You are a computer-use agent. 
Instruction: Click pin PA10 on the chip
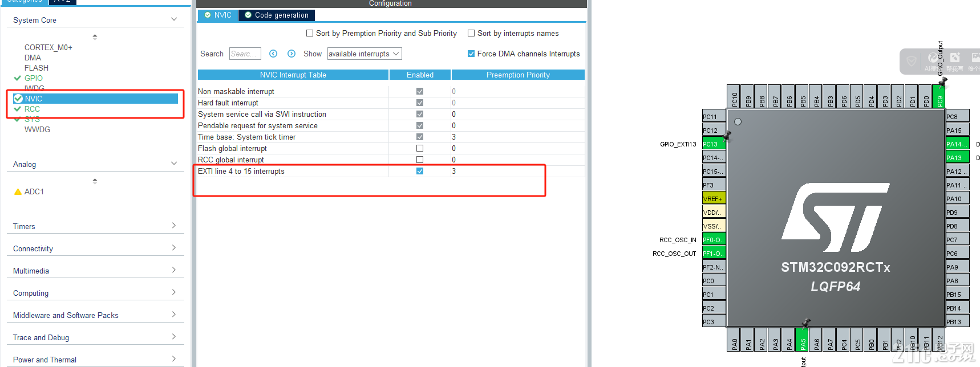(x=957, y=199)
